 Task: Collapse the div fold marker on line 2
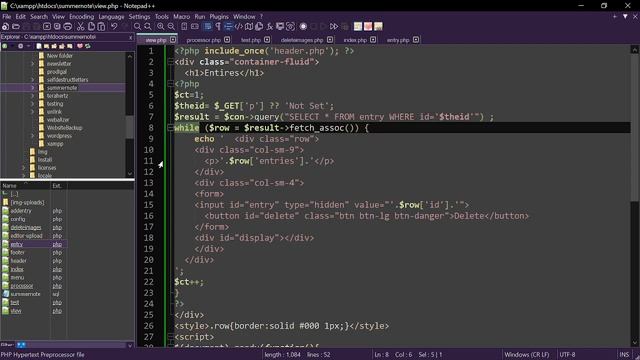pos(170,62)
